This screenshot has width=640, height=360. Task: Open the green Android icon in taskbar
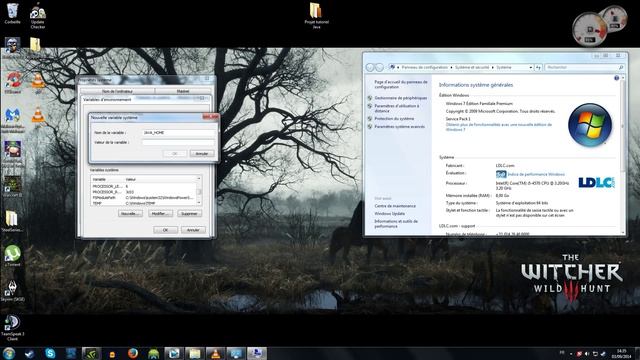[153, 353]
